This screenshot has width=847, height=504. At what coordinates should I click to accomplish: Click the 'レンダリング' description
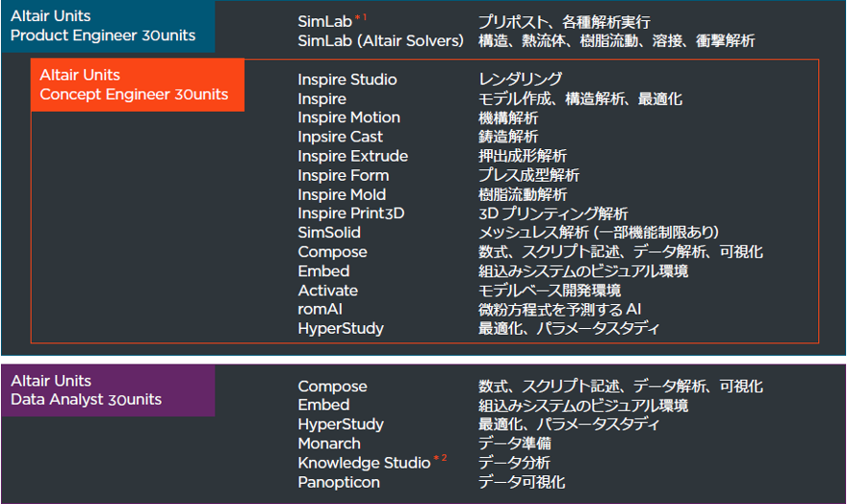521,79
